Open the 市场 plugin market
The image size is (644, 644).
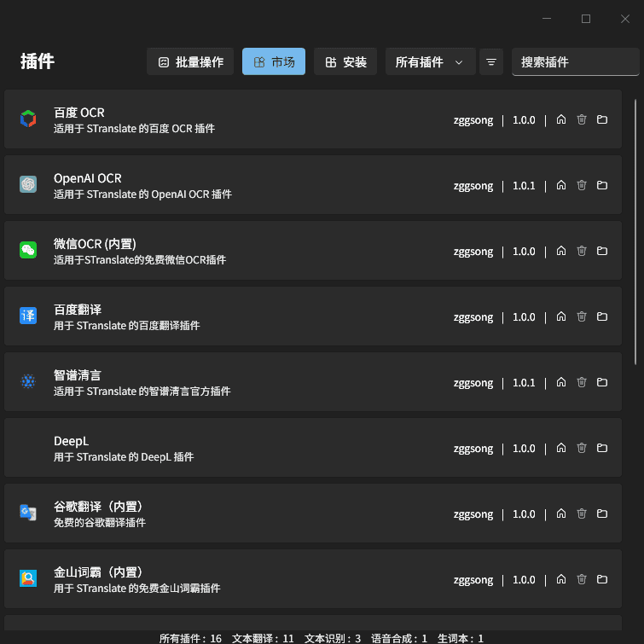coord(274,61)
